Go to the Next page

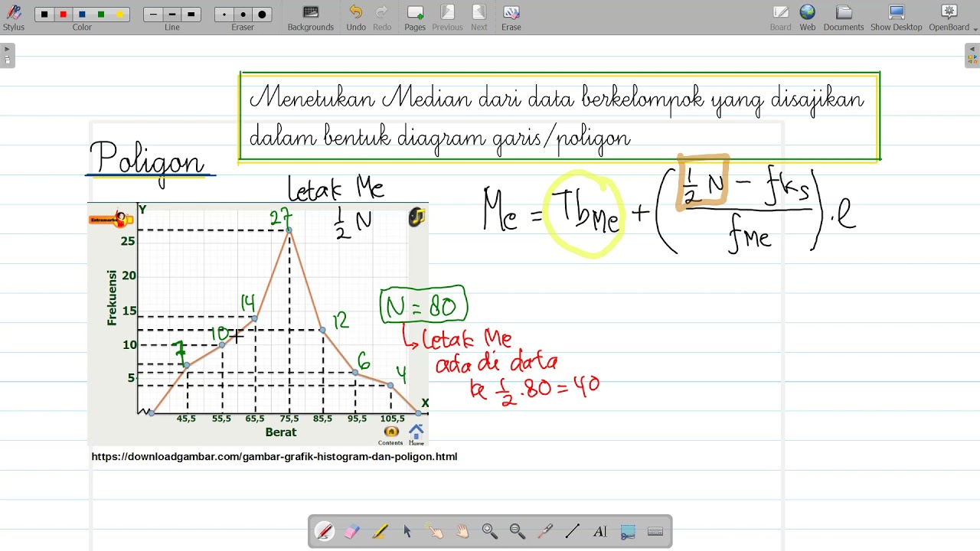479,18
